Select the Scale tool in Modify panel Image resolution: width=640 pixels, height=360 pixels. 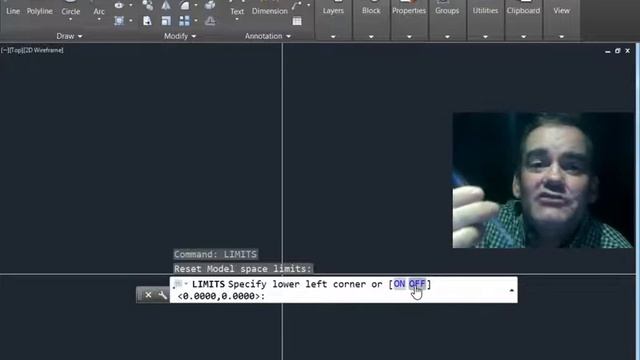click(x=166, y=21)
